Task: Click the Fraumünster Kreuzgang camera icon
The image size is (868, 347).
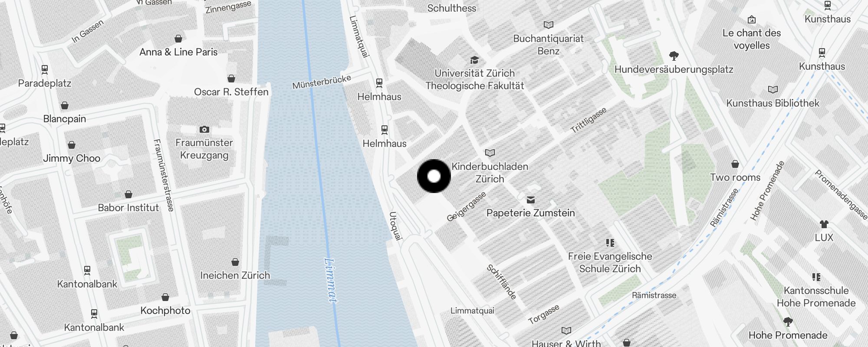Action: (x=204, y=129)
